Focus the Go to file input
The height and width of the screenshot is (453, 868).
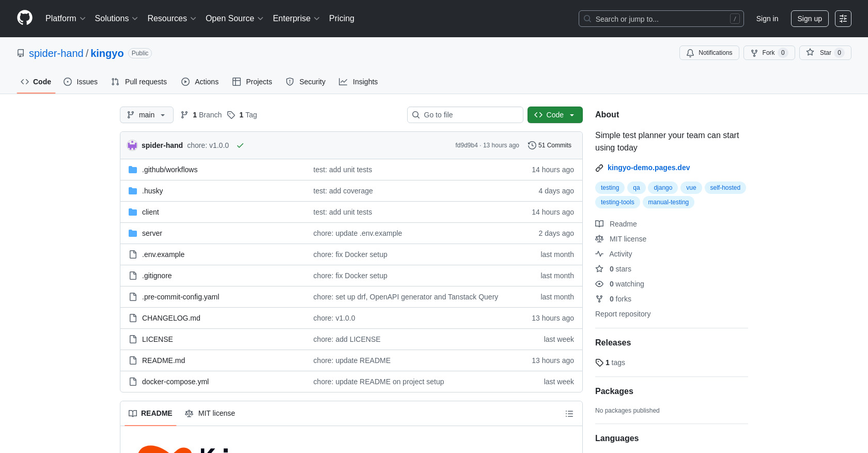[x=465, y=115]
